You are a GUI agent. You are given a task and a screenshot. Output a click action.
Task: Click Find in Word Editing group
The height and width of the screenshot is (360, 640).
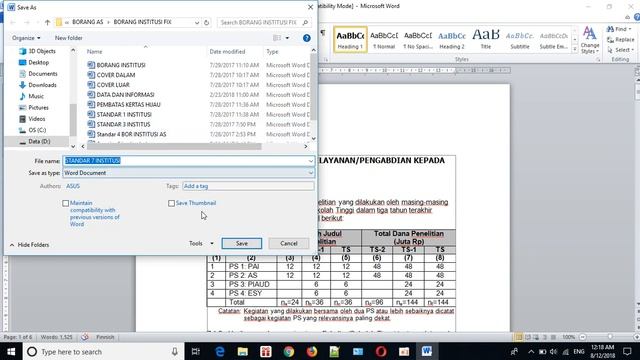pyautogui.click(x=619, y=29)
